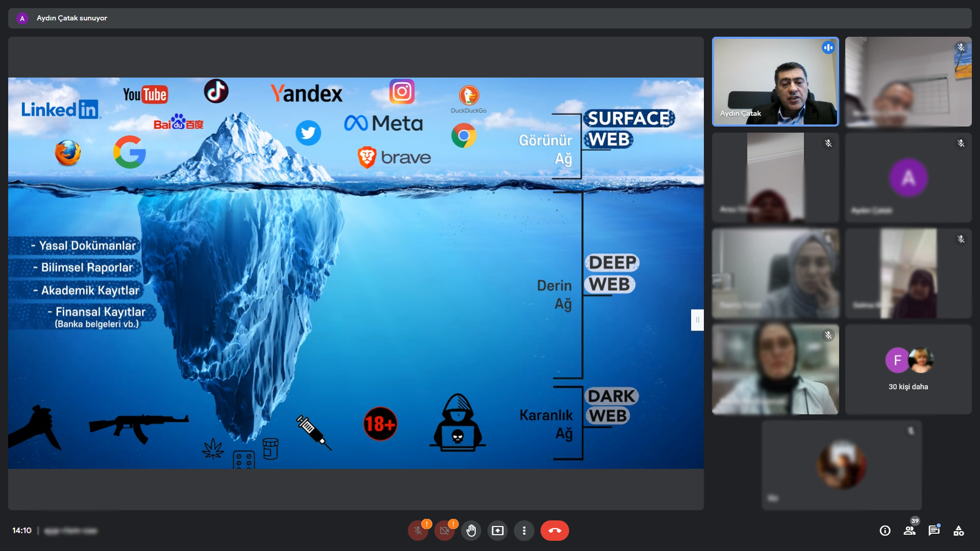Screen dimensions: 980x551
Task: Click 'Görünür Ağ' label on slide
Action: click(x=545, y=149)
